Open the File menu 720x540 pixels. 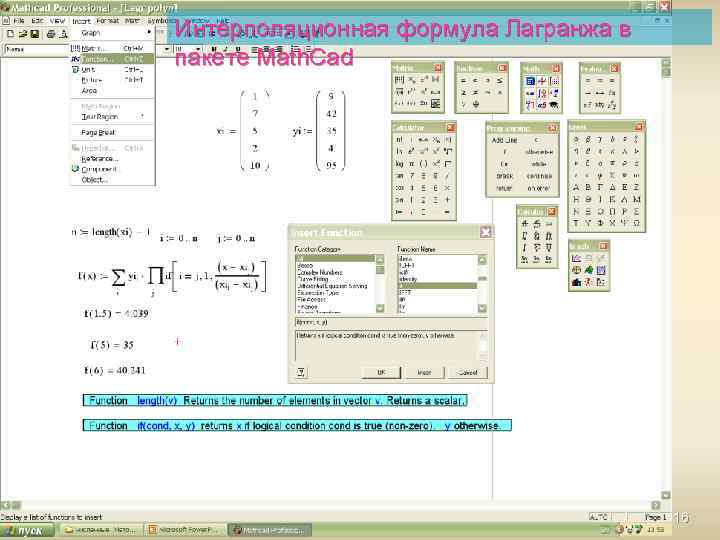19,21
